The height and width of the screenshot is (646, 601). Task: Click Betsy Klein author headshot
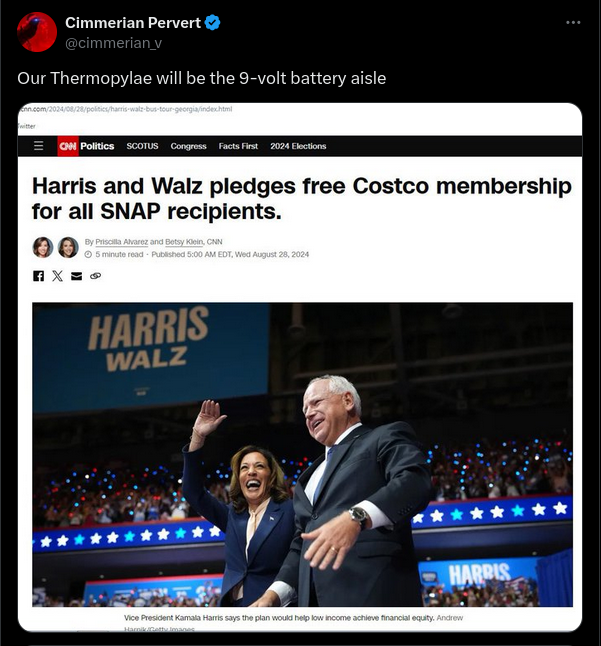click(x=68, y=247)
